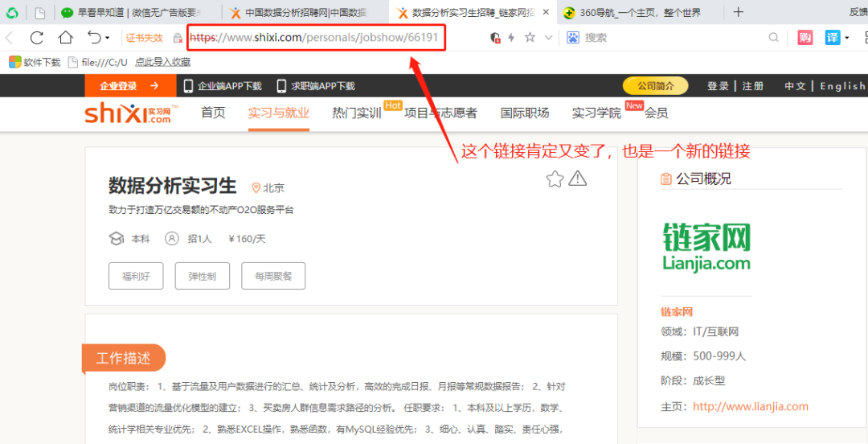The height and width of the screenshot is (444, 868).
Task: Click the 弹性制 tag
Action: [x=202, y=276]
